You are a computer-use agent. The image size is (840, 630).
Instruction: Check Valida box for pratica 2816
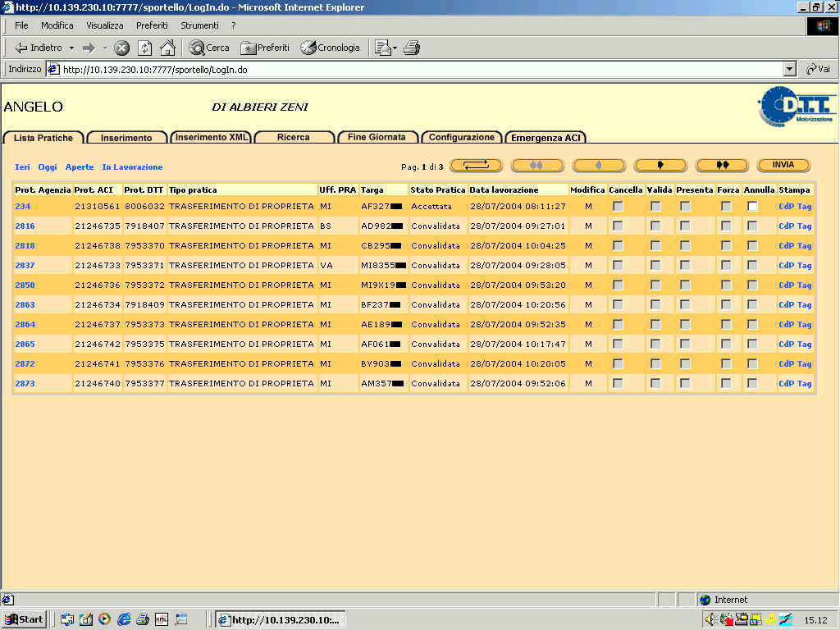point(655,226)
